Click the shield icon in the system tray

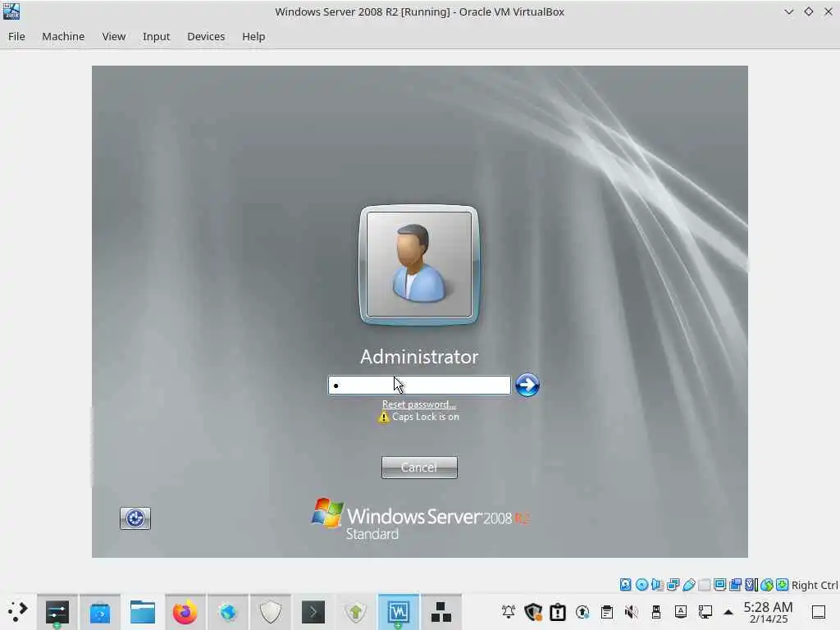click(533, 612)
